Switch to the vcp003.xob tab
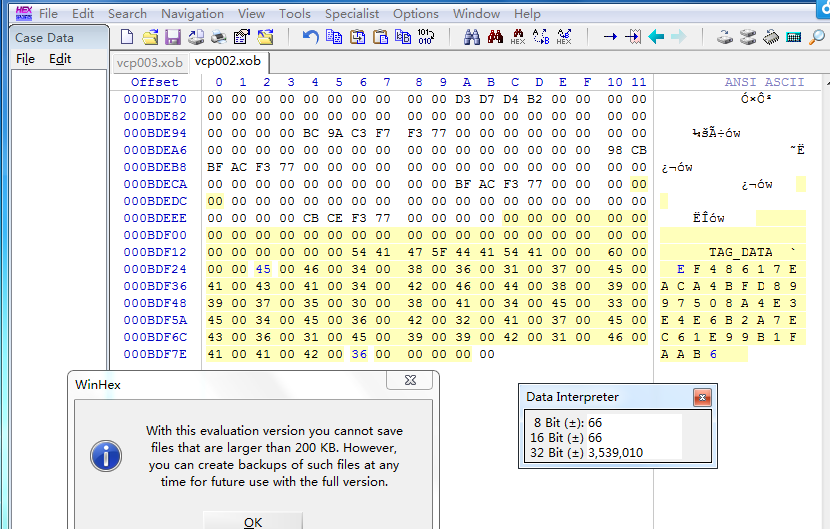This screenshot has height=529, width=830. pos(148,60)
